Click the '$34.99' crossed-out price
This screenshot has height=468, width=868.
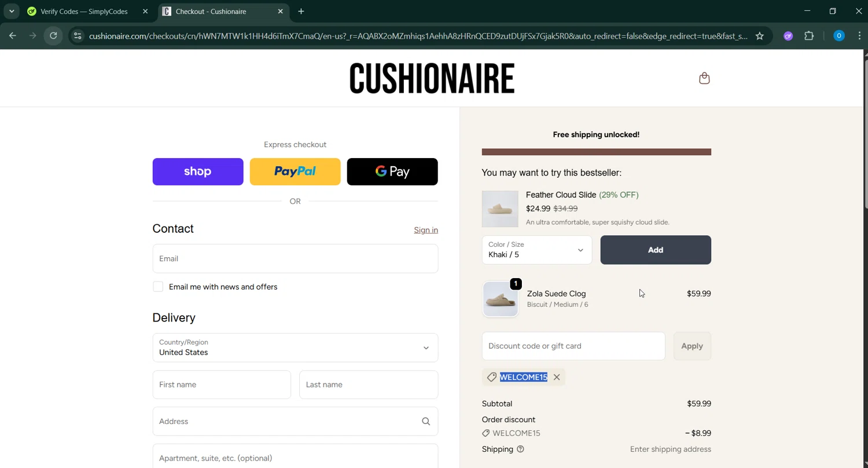(565, 209)
